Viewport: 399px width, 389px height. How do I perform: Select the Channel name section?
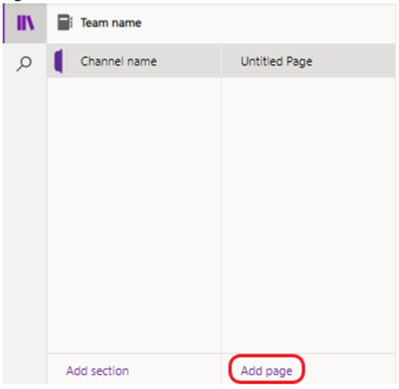(x=133, y=61)
